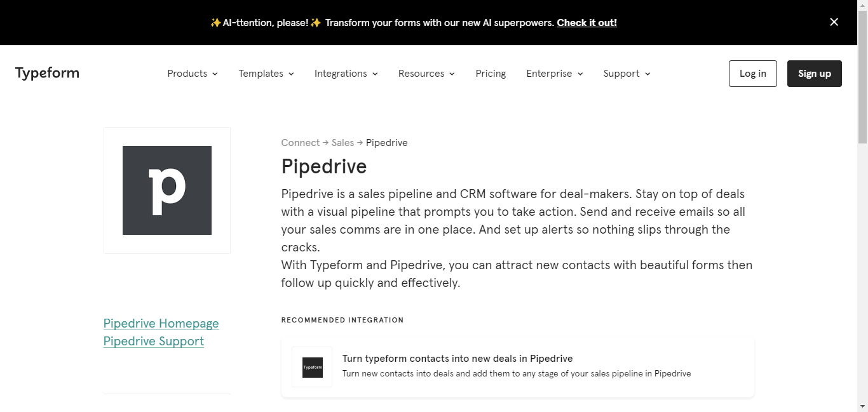Open the Pipedrive Homepage link
This screenshot has height=412, width=868.
pos(161,323)
